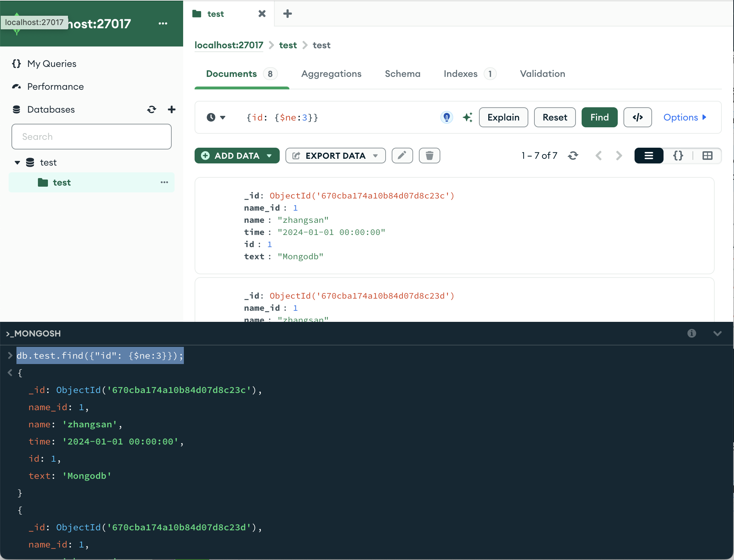This screenshot has height=560, width=734.
Task: Open a new tab with plus icon
Action: (287, 14)
